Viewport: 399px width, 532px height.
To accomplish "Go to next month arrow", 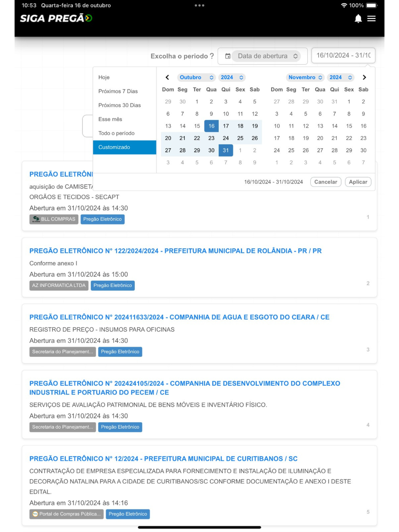I will (x=364, y=78).
